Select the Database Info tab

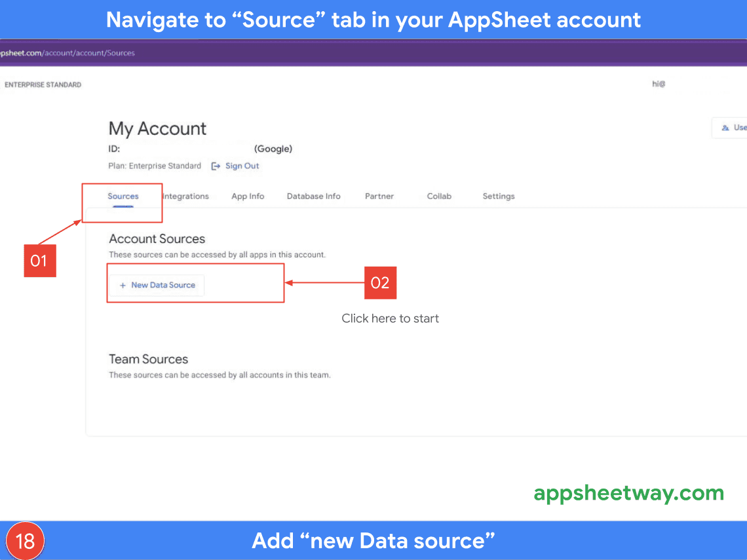(313, 196)
